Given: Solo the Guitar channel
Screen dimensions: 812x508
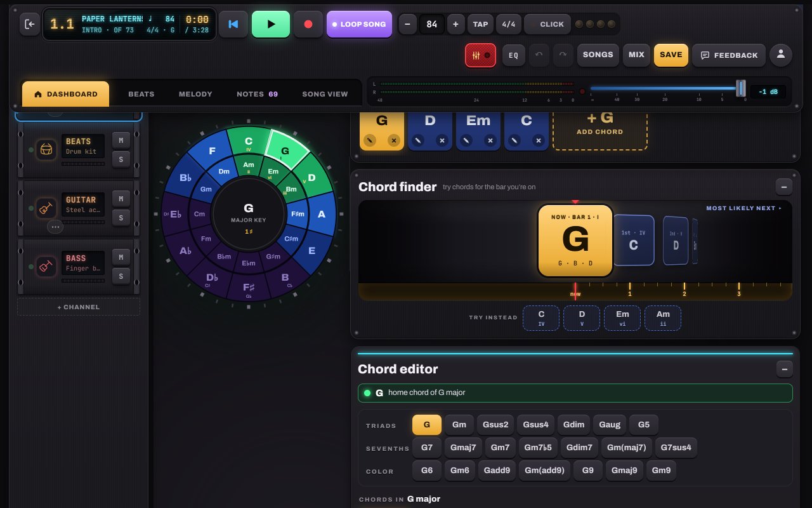Looking at the screenshot, I should coord(121,218).
